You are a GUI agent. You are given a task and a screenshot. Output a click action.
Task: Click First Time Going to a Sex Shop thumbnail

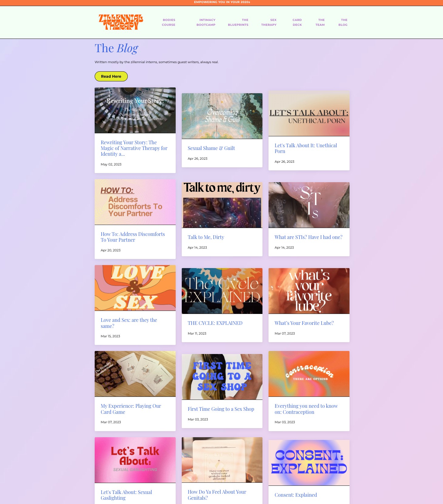click(222, 377)
